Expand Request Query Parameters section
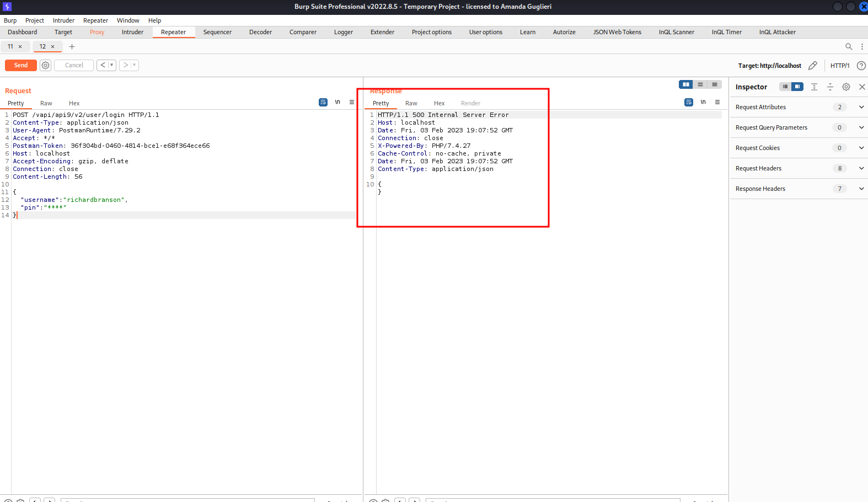868x502 pixels. click(799, 127)
